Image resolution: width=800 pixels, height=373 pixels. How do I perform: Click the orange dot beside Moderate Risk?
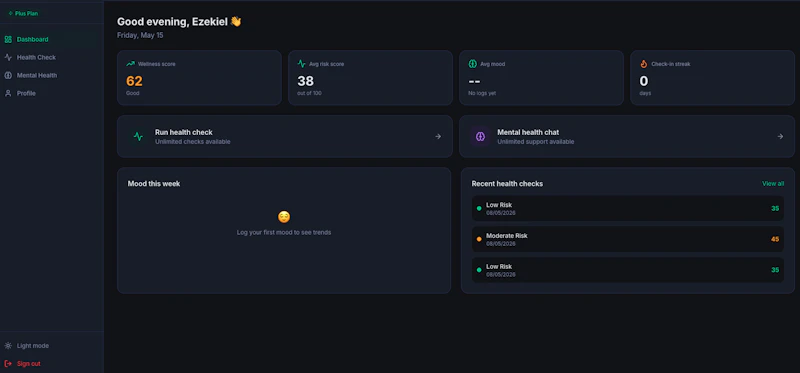[479, 239]
